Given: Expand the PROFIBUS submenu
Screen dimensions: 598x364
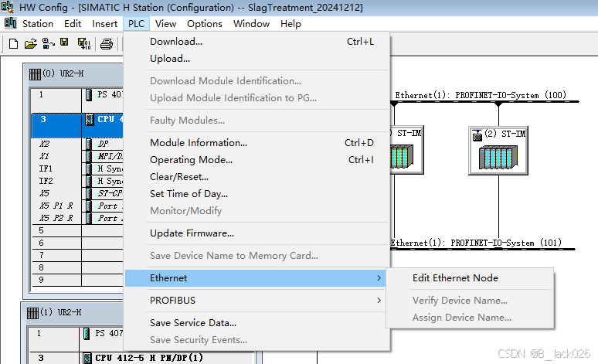Looking at the screenshot, I should click(257, 301).
